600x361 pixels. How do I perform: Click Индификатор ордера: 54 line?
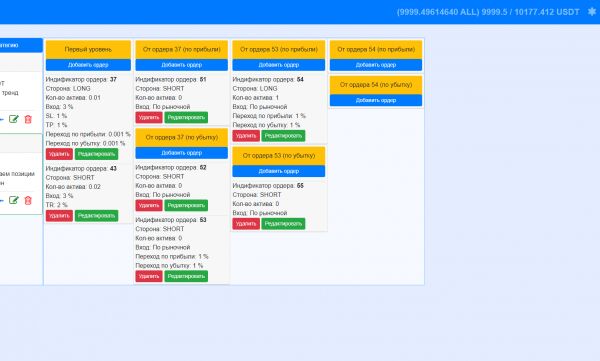pyautogui.click(x=268, y=79)
